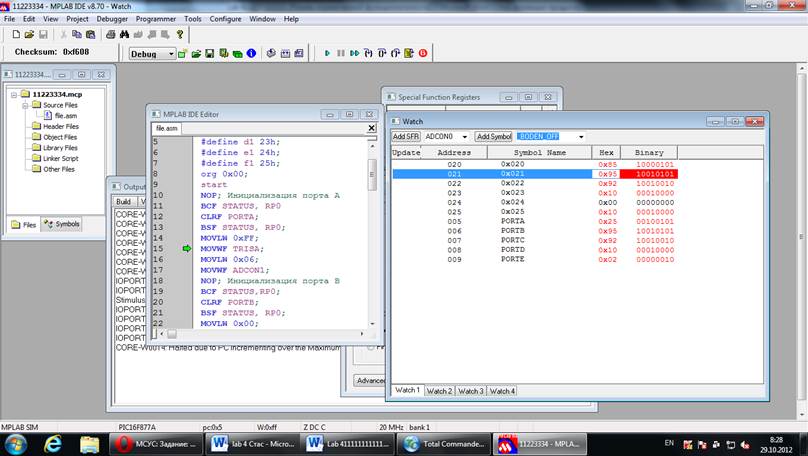Viewport: 808px width, 456px height.
Task: Click the Add SFR button
Action: (x=406, y=137)
